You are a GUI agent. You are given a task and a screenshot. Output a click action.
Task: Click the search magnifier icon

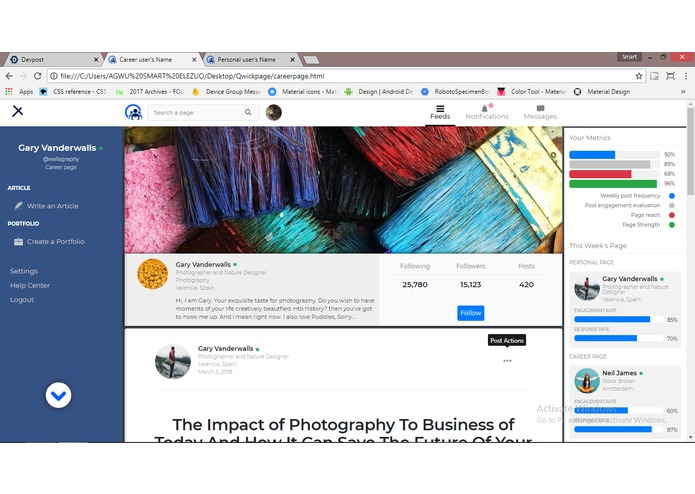click(x=248, y=113)
